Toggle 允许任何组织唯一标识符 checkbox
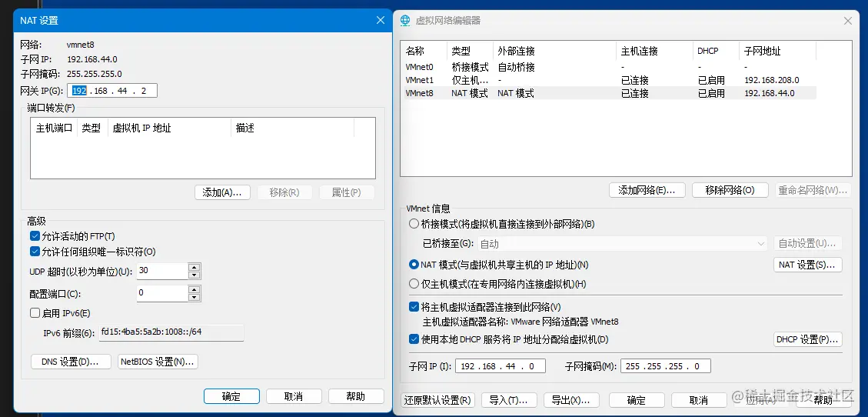Screen dimensions: 868x417 (35, 252)
